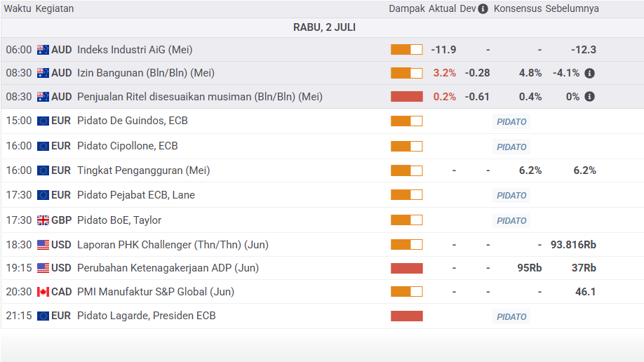
Task: Click info icon on Izin Bangunan row
Action: (x=589, y=73)
